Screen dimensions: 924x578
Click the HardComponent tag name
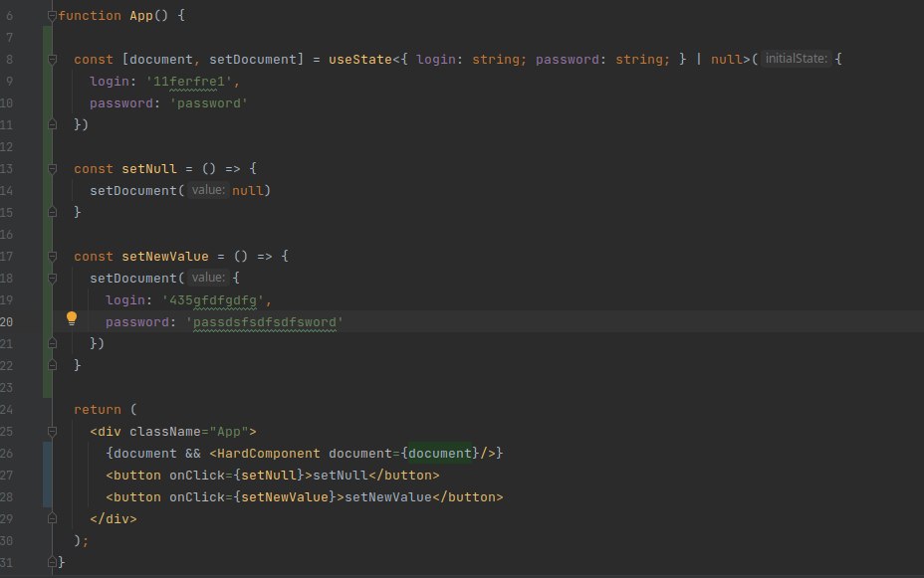coord(268,454)
